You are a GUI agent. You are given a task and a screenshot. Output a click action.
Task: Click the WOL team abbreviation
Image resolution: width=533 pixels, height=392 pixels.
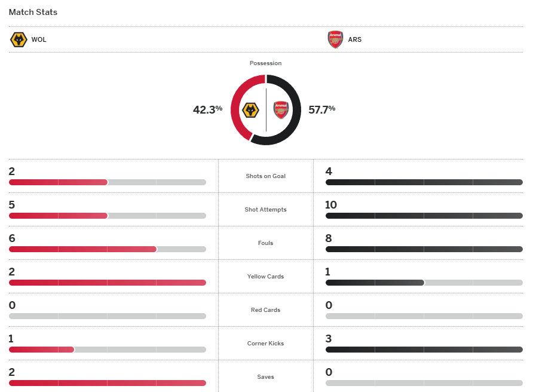tap(39, 40)
